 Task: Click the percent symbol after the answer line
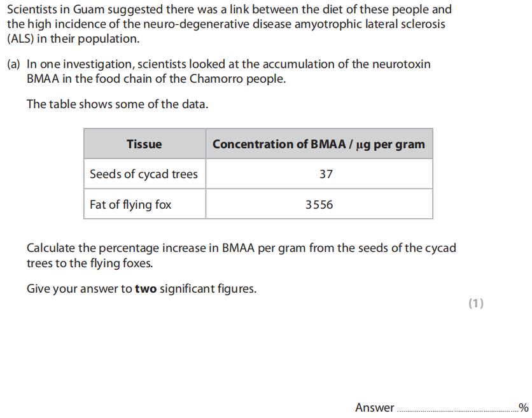[x=524, y=408]
